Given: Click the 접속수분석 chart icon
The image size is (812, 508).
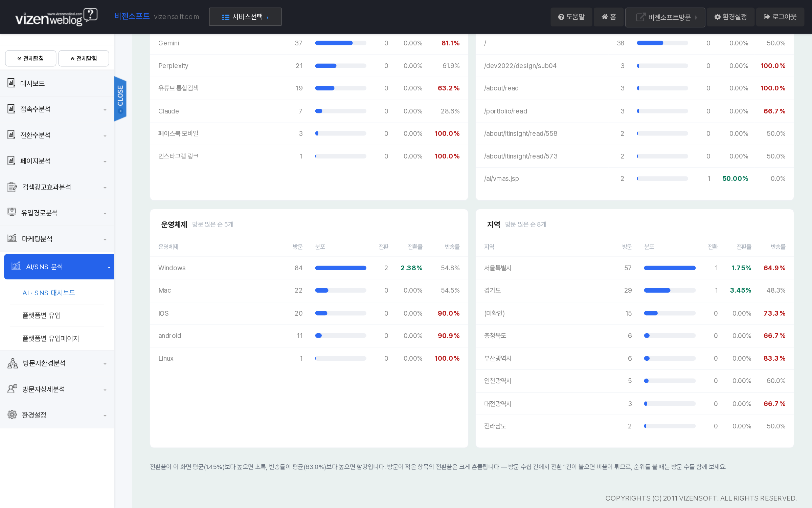Looking at the screenshot, I should click(x=12, y=109).
